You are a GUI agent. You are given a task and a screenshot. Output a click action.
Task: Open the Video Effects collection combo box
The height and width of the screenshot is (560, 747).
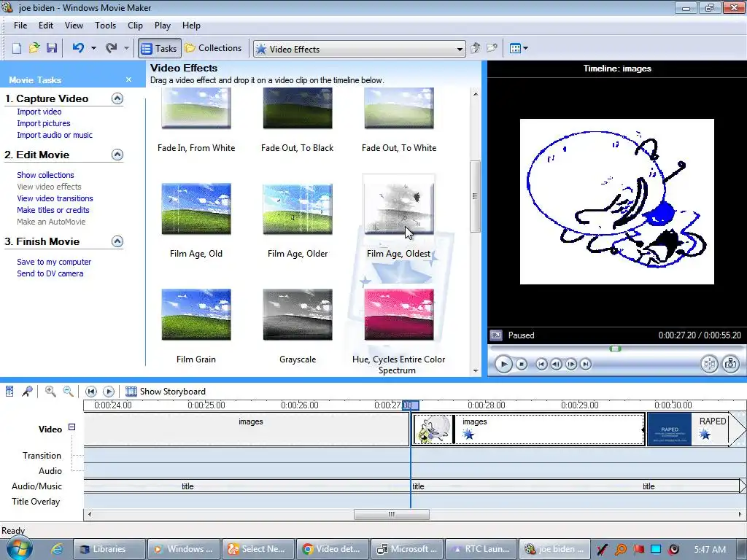coord(359,49)
